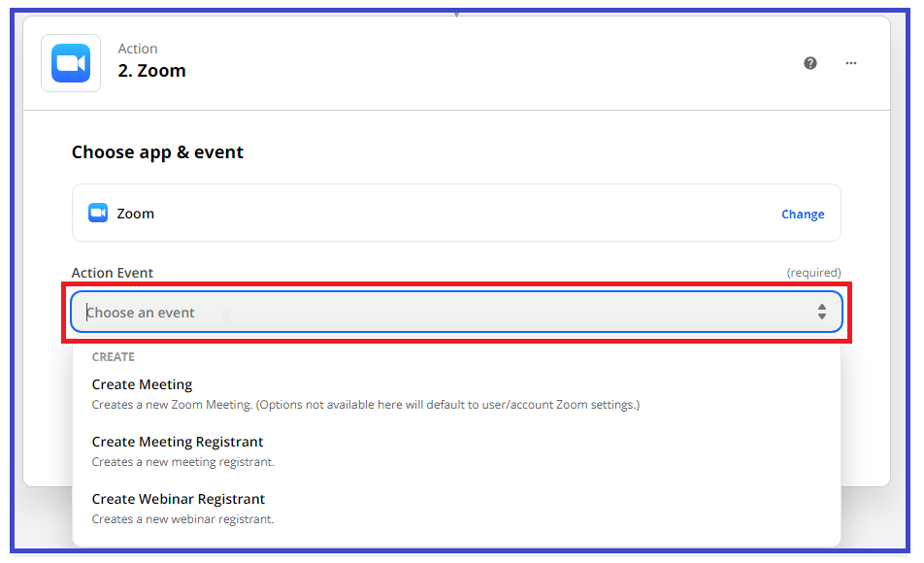This screenshot has height=563, width=924.
Task: Click the Zoom app name field
Action: 456,213
